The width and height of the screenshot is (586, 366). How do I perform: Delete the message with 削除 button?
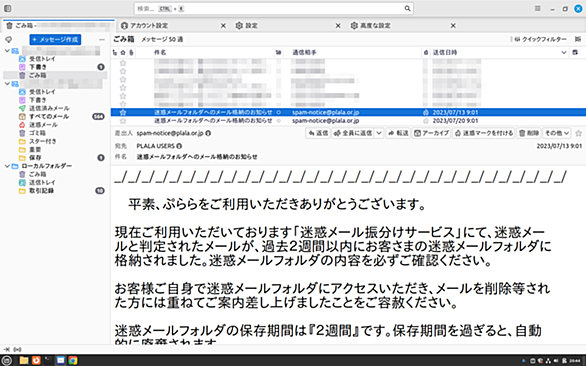click(x=529, y=133)
